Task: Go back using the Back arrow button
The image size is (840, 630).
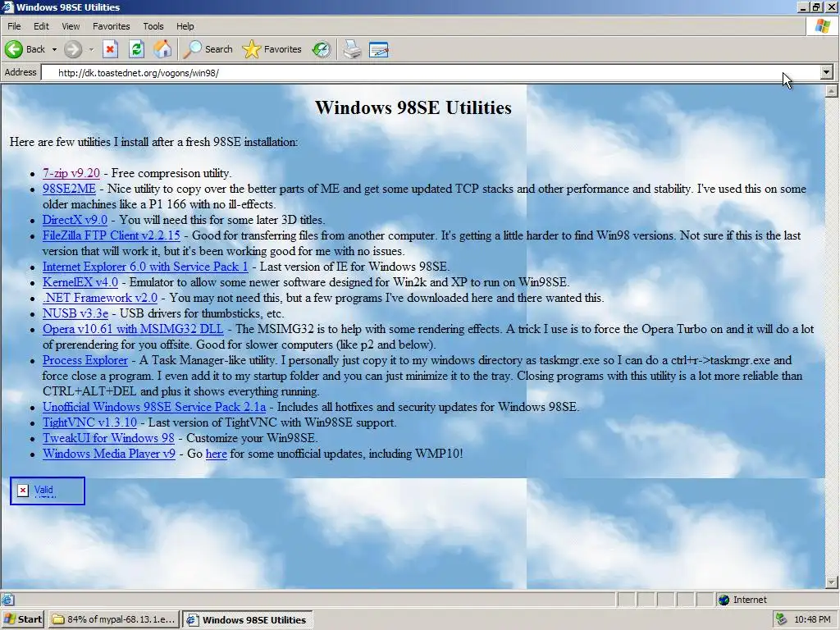Action: click(25, 49)
